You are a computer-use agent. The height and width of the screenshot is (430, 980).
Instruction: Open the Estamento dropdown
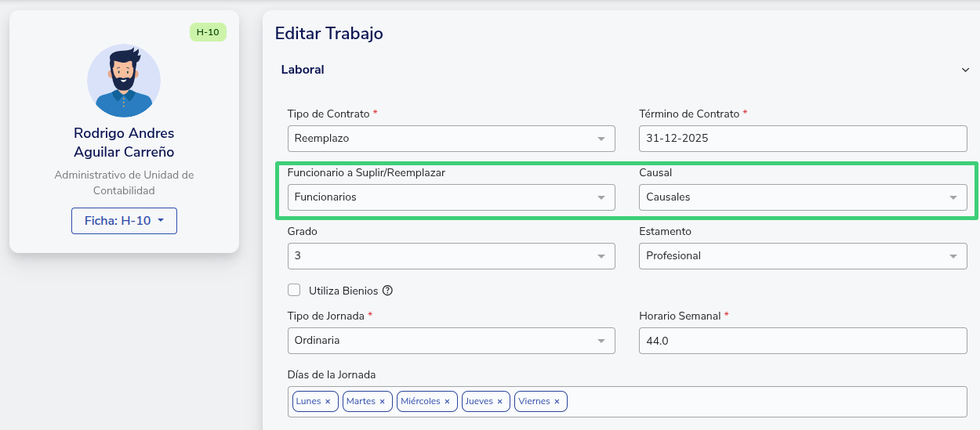tap(803, 256)
